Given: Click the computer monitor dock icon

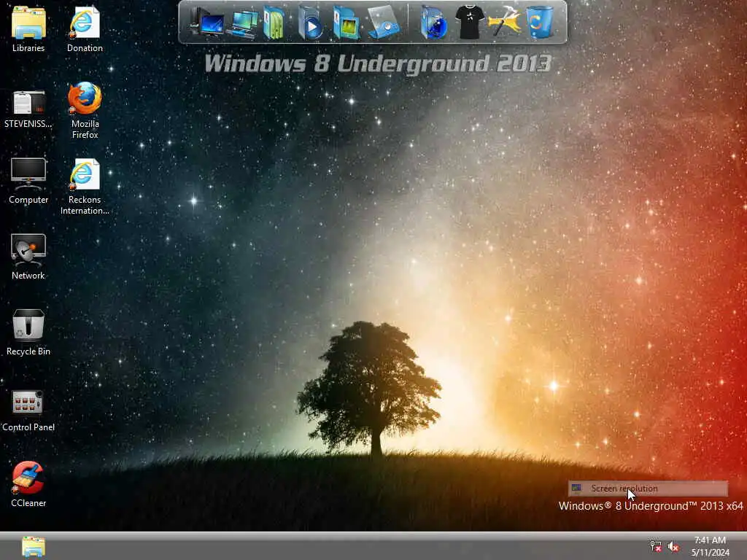Looking at the screenshot, I should (206, 22).
